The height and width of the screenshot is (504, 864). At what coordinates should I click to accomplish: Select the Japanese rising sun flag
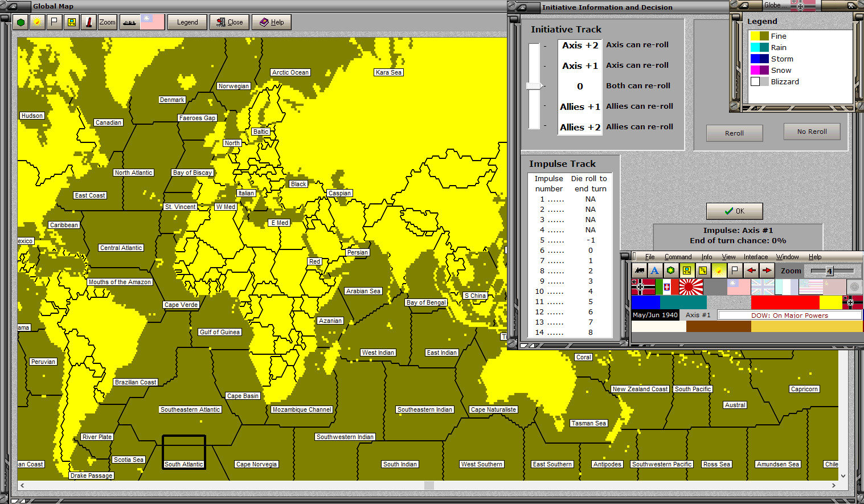point(691,287)
